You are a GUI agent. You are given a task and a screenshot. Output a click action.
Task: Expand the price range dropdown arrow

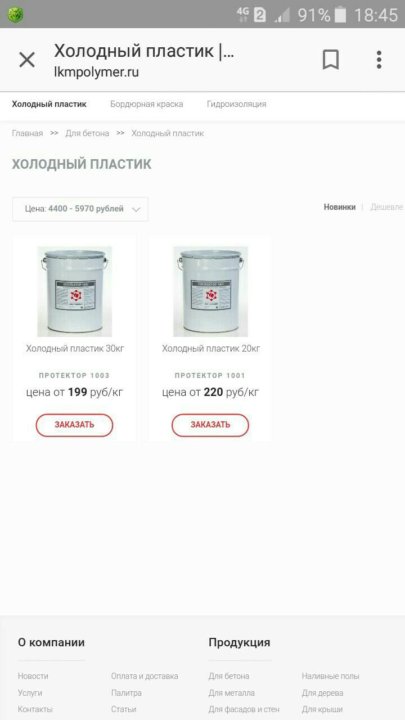[135, 209]
